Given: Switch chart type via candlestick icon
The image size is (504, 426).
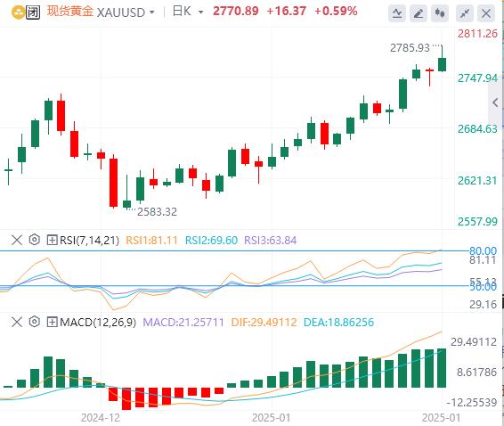Looking at the screenshot, I should click(440, 13).
